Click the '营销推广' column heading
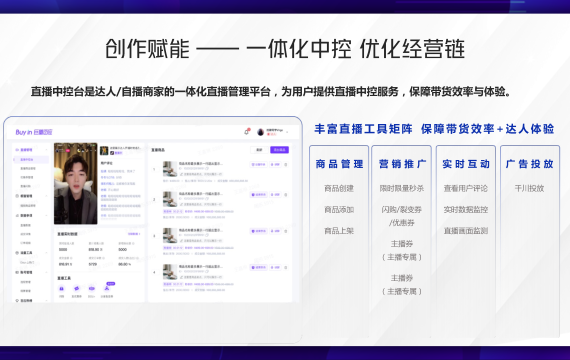 (x=402, y=164)
